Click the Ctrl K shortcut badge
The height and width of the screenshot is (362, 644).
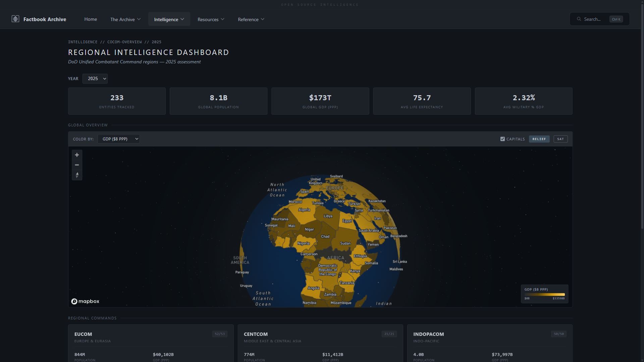616,19
